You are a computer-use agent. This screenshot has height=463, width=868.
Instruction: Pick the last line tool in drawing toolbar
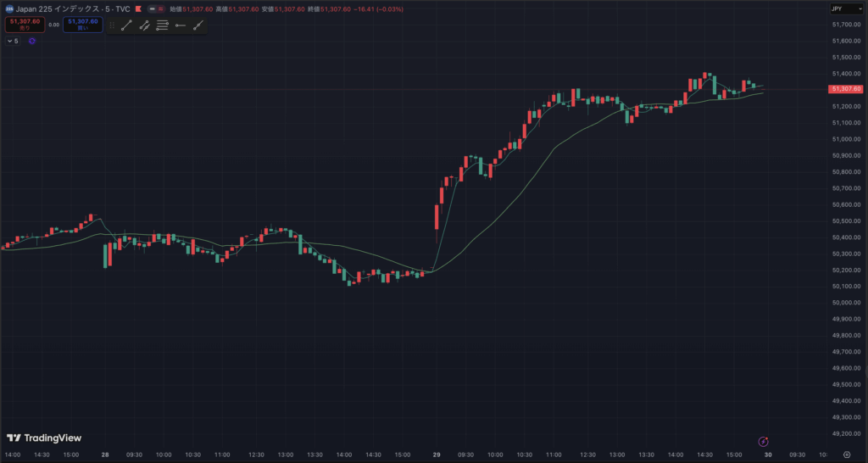(199, 25)
